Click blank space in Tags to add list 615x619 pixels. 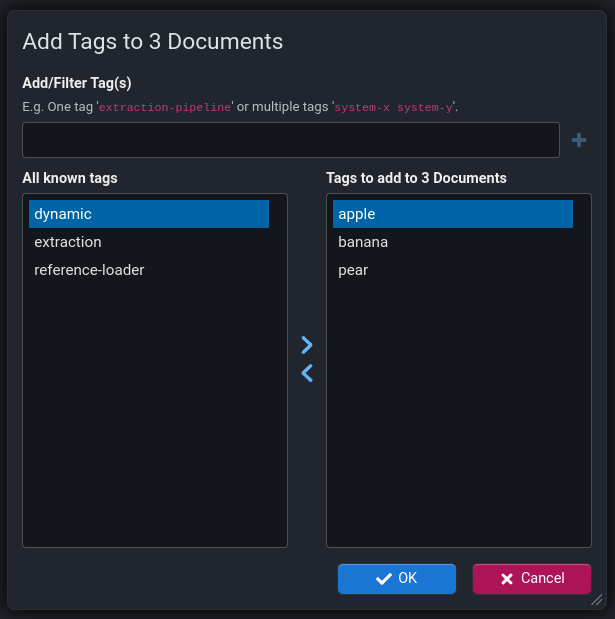(x=458, y=420)
